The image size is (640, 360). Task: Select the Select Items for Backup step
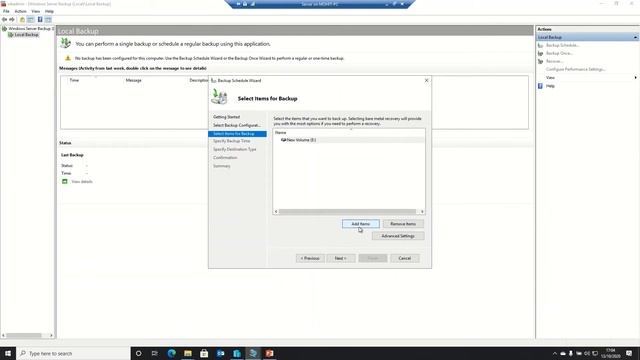click(237, 134)
